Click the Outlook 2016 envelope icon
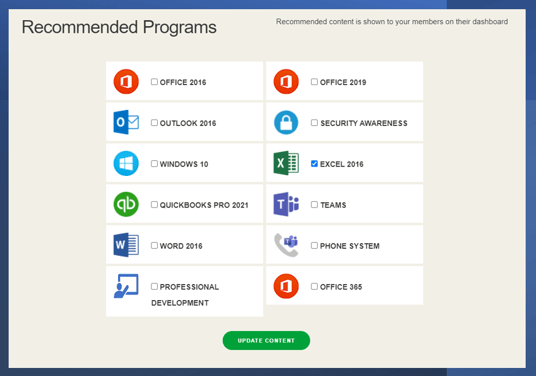The height and width of the screenshot is (376, 536). [126, 122]
